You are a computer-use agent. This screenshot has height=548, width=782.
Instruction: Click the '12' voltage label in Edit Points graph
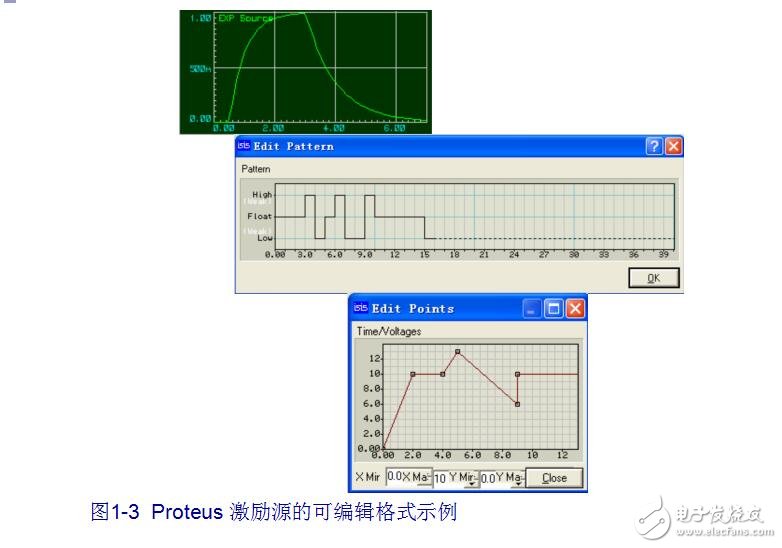click(x=375, y=359)
